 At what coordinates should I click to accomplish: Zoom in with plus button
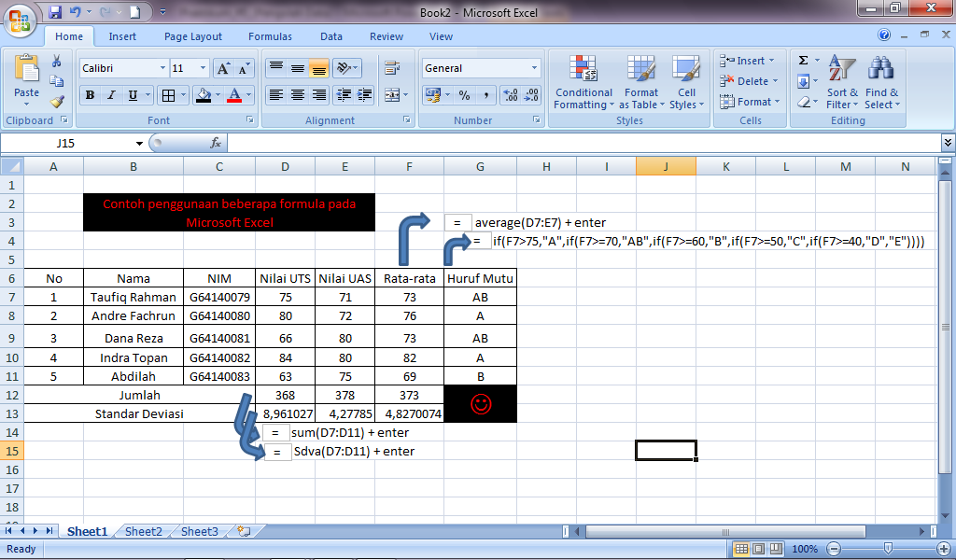pos(943,549)
